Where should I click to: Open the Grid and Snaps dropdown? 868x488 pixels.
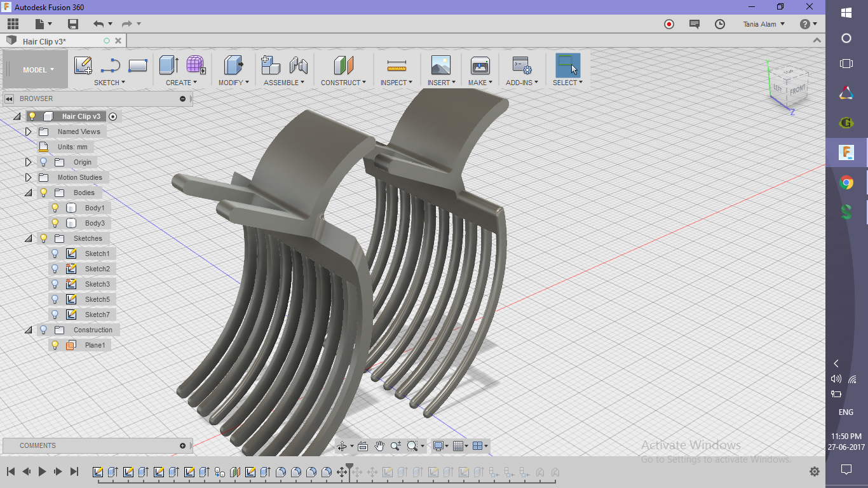click(460, 446)
